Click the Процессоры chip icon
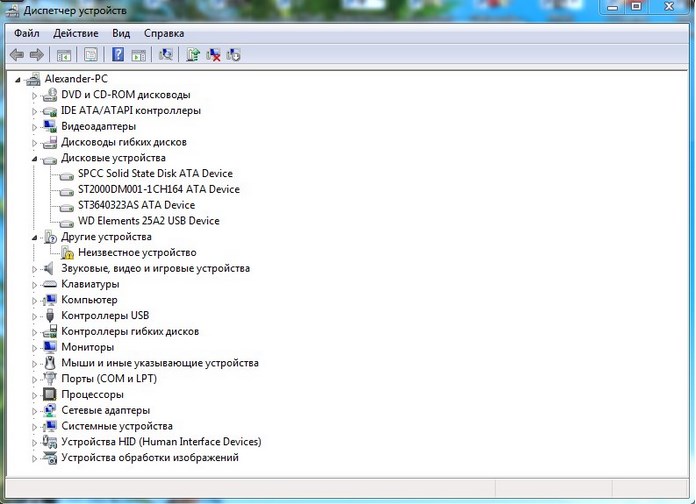Viewport: 696px width, 504px height. 50,394
